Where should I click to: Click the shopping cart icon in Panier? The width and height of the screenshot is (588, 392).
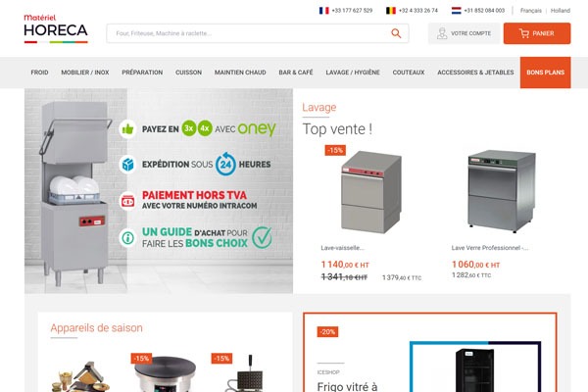[524, 33]
